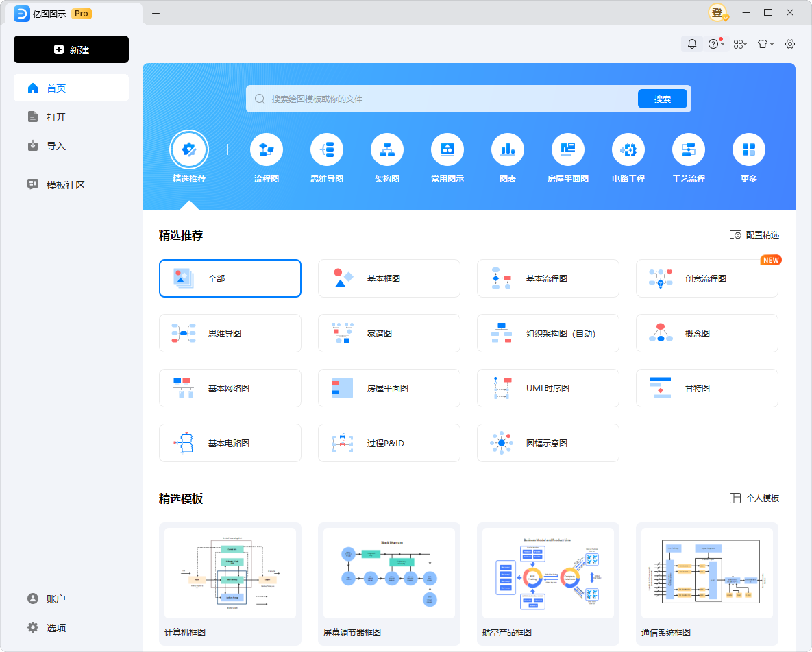Click the notification bell icon
Viewport: 812px width, 652px height.
point(692,44)
